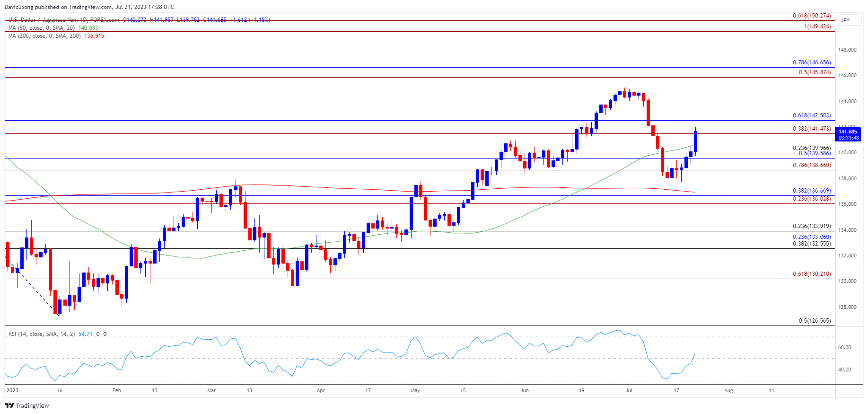Click the 144.000 price axis label
This screenshot has height=414, width=868.
(847, 101)
